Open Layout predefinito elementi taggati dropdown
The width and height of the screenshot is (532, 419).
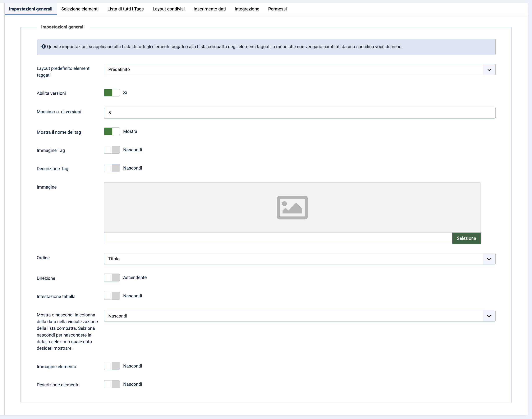coord(299,69)
